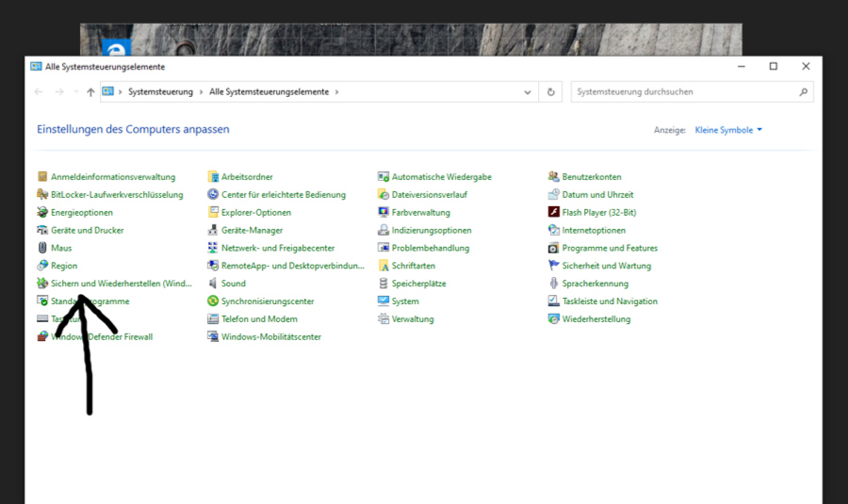Open the Energieoptionen link
This screenshot has width=848, height=504.
click(82, 213)
